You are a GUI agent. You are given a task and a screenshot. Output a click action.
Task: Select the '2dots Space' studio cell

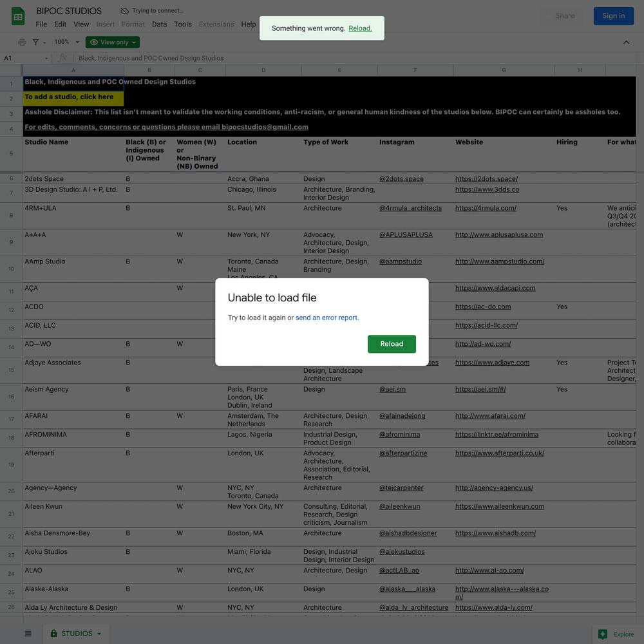tap(73, 178)
